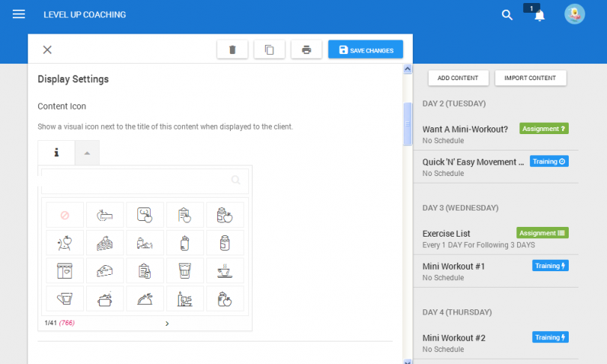Screen dimensions: 607x364
Task: Click the green Assignment badge with question mark
Action: click(x=544, y=129)
